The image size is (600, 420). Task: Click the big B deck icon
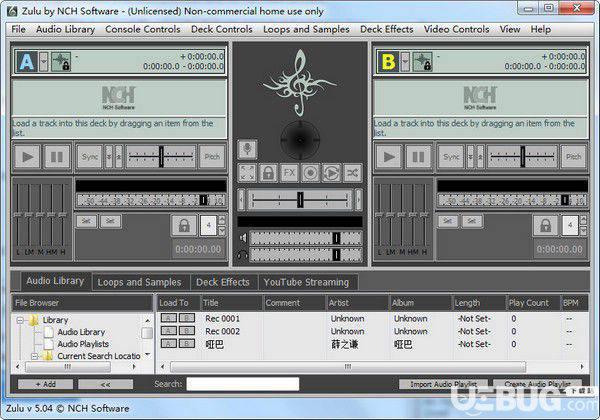pyautogui.click(x=388, y=62)
